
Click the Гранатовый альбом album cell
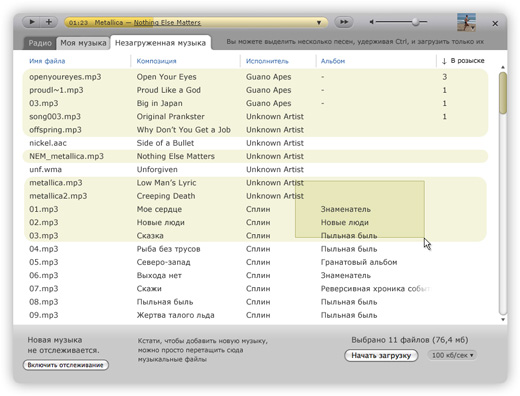359,262
